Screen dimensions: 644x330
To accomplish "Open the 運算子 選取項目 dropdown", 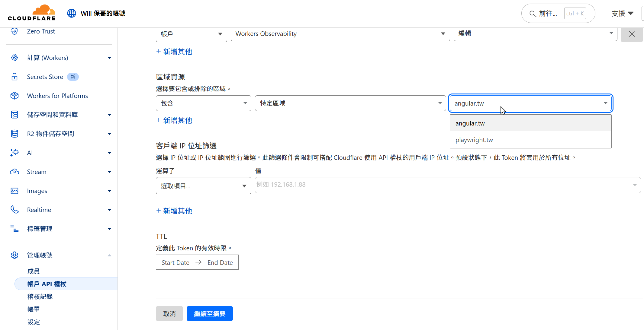I will (x=204, y=186).
